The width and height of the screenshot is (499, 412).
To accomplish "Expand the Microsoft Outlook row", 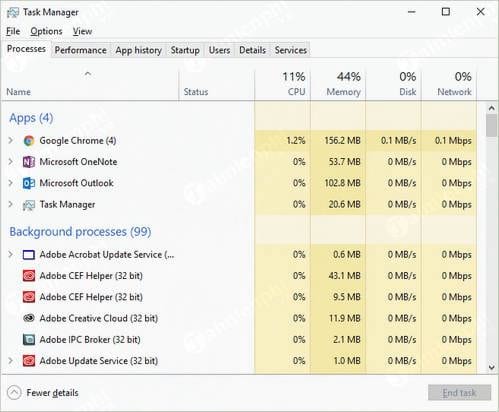I will click(11, 183).
